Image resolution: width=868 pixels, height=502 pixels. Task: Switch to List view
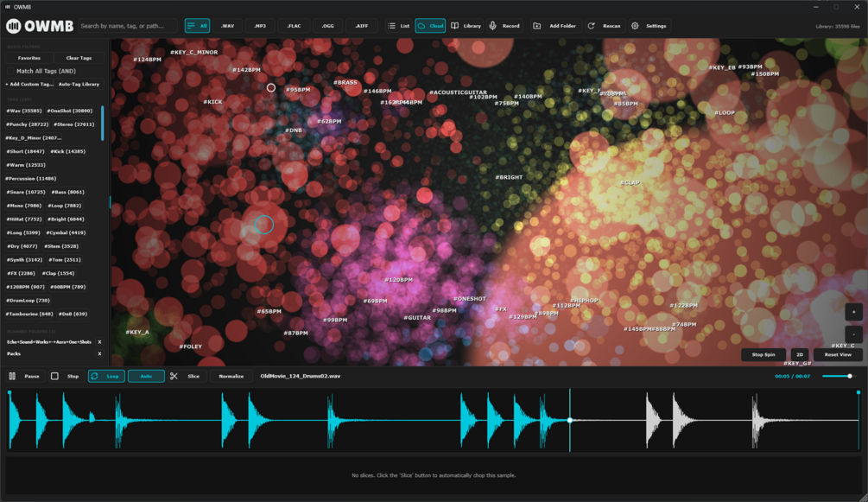pyautogui.click(x=399, y=26)
